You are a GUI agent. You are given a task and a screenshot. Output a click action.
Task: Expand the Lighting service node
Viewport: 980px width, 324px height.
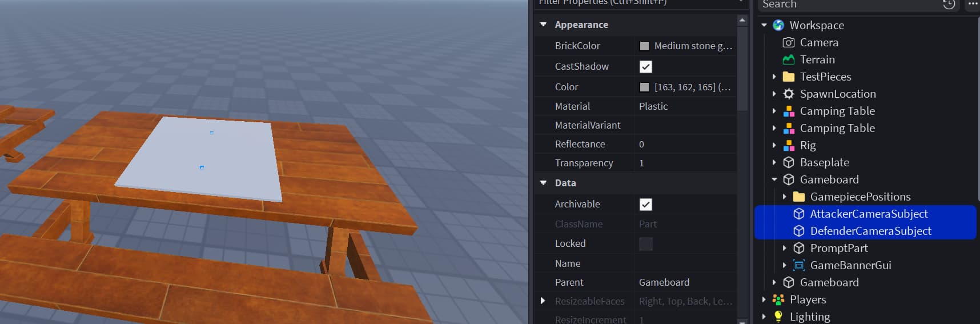[764, 317]
